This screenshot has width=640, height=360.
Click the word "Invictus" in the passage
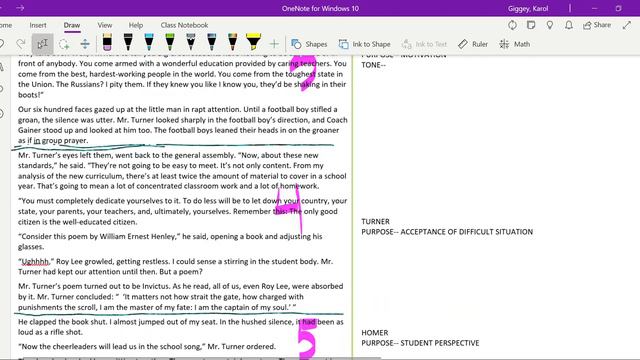[157, 286]
